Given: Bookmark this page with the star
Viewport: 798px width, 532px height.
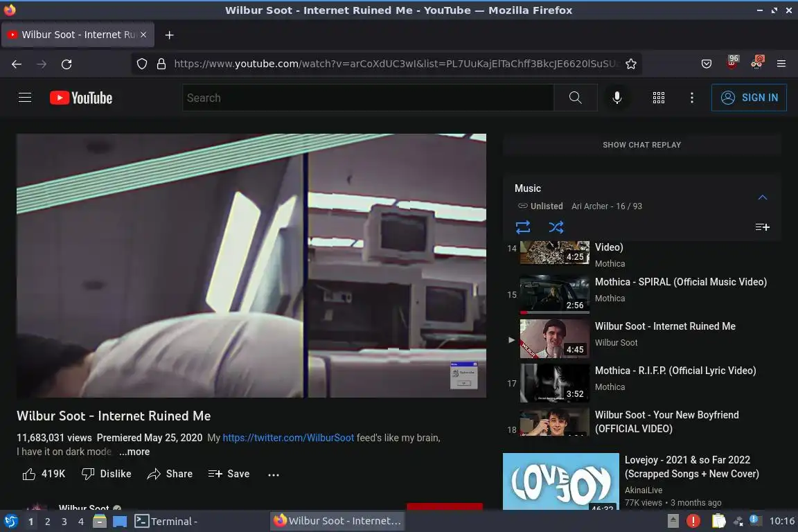Looking at the screenshot, I should [630, 64].
